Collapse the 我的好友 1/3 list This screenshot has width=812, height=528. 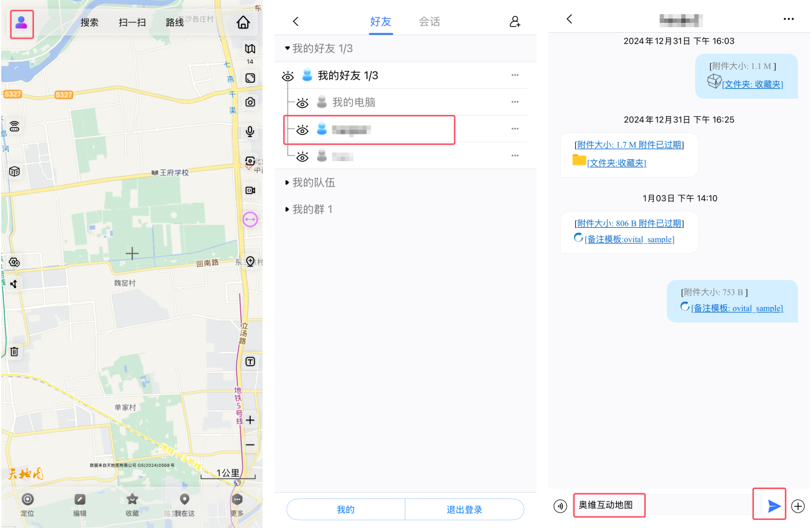(288, 48)
